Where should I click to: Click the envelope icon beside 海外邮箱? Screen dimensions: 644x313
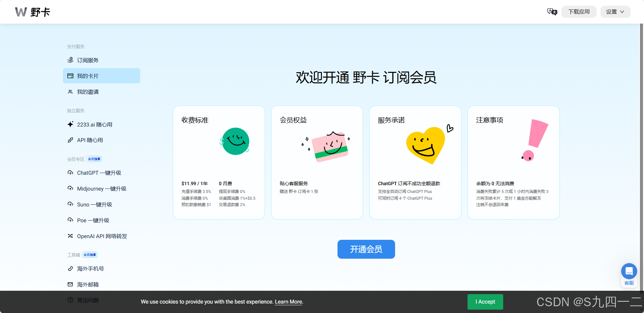click(x=70, y=284)
